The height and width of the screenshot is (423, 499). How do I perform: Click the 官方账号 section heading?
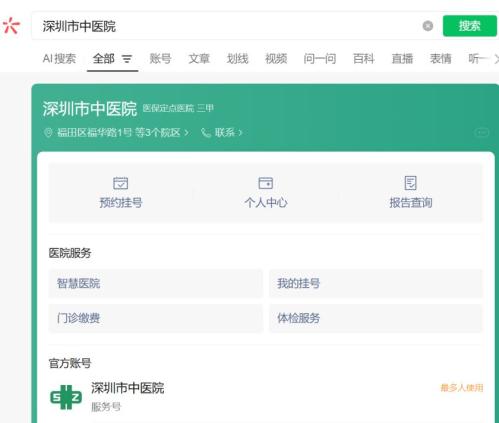[x=70, y=363]
